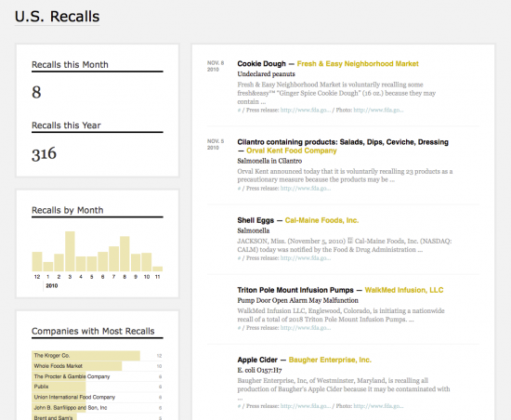Open WalkMed Infusion, LLC company link
The height and width of the screenshot is (420, 511).
[x=404, y=290]
